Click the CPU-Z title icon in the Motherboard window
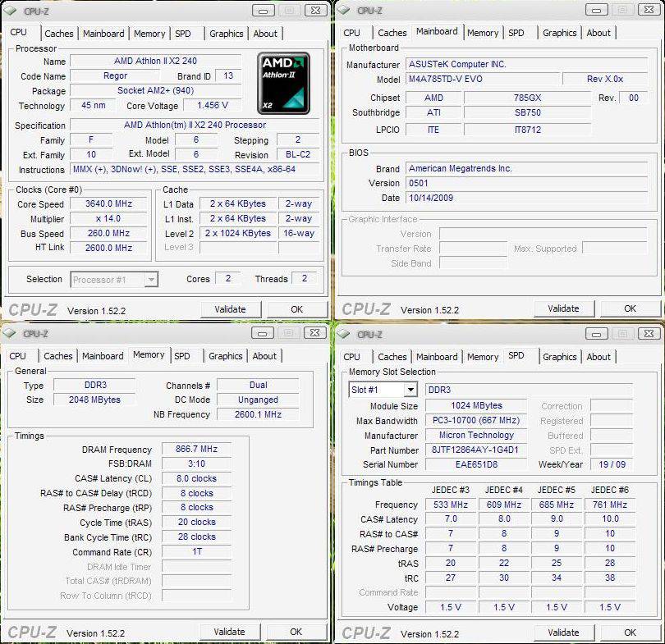This screenshot has width=665, height=644. coord(345,11)
